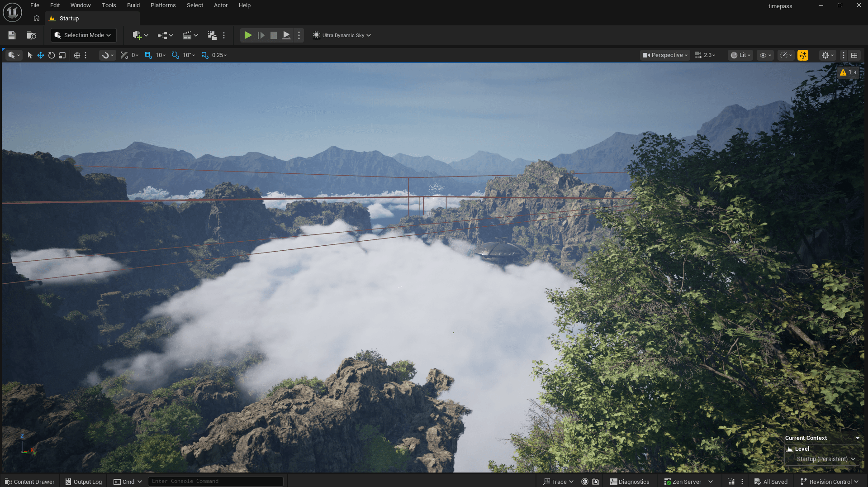The height and width of the screenshot is (487, 868).
Task: Expand the Lit view mode dropdown
Action: click(740, 55)
